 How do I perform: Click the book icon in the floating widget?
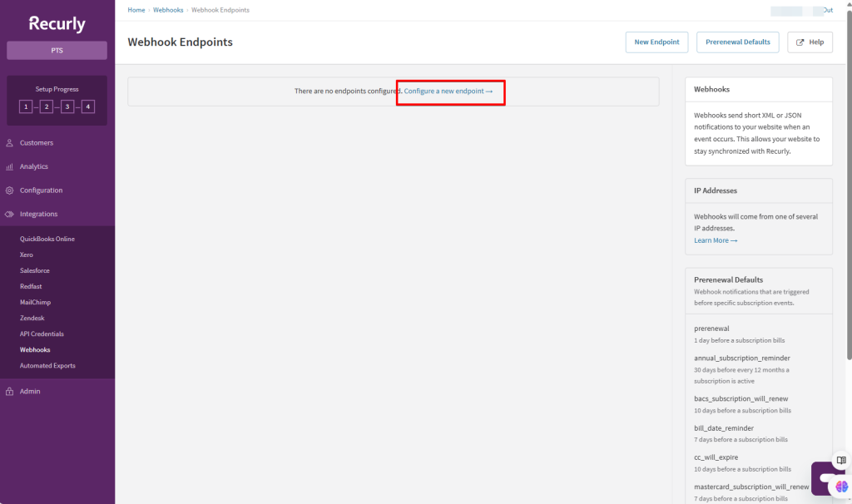click(x=841, y=461)
